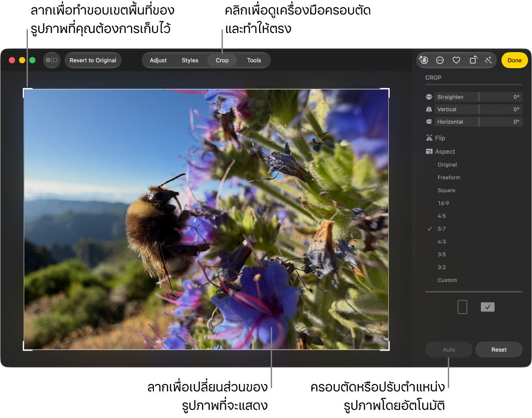The height and width of the screenshot is (418, 532).
Task: Click the Vertical perspective icon
Action: click(x=429, y=109)
